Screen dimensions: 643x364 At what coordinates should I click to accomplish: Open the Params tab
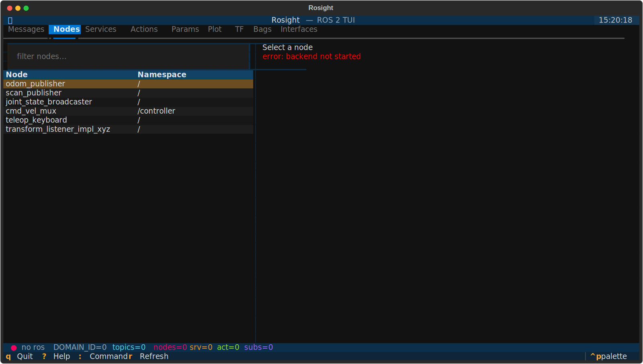click(x=185, y=29)
